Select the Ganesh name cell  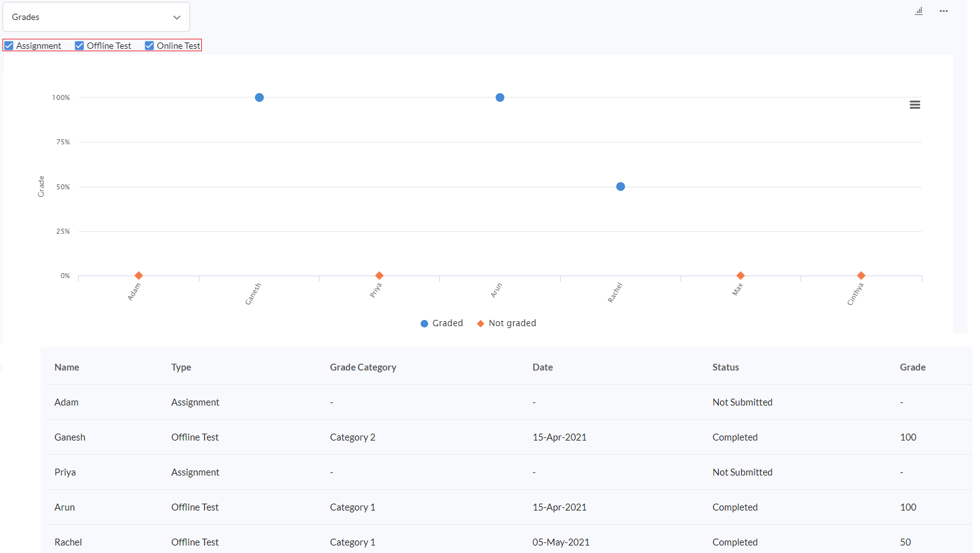70,437
